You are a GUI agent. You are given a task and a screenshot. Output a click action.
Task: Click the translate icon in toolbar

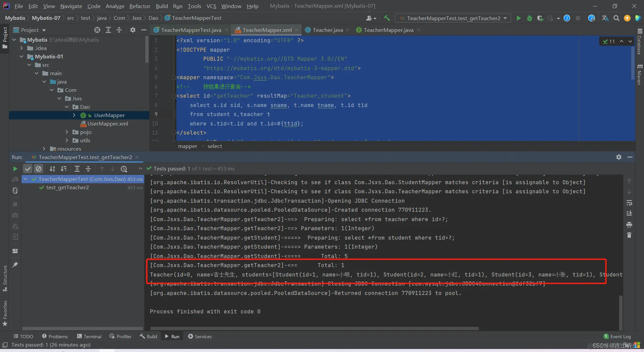[x=605, y=18]
